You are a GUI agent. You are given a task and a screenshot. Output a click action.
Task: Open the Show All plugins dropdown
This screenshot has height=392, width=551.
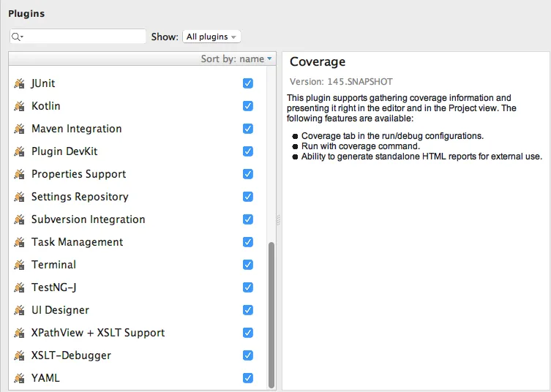211,37
